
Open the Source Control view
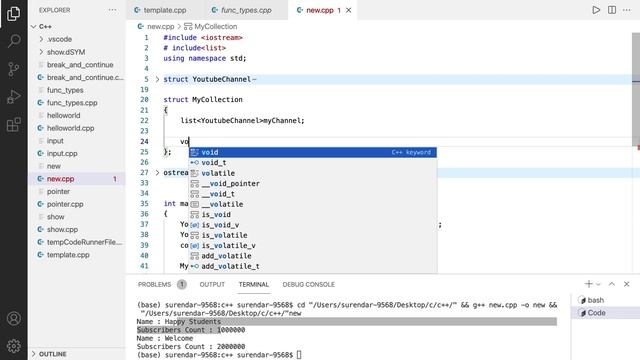click(x=13, y=69)
